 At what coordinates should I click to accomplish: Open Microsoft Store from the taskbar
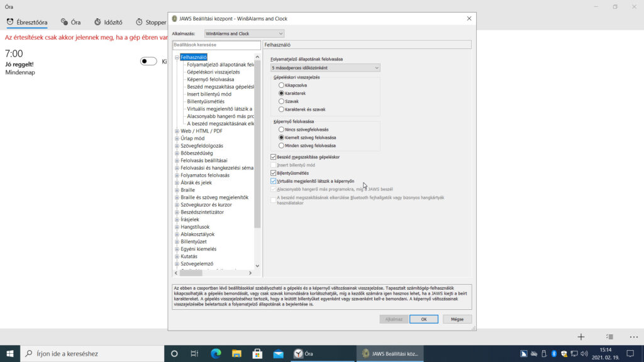(257, 353)
